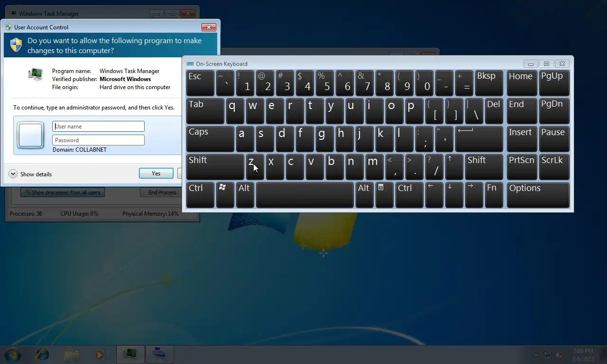Click the Insert key
Viewport: 607px width, 364px height.
point(522,139)
